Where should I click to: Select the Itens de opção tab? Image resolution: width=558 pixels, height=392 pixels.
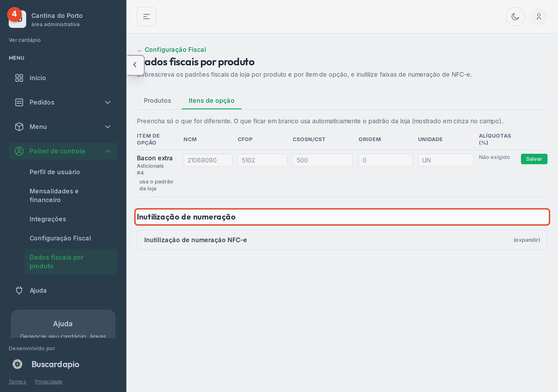point(211,101)
